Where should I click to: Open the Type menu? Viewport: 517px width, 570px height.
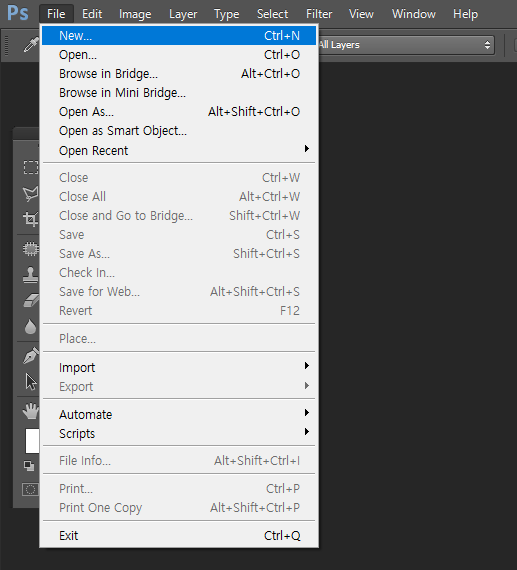(227, 14)
